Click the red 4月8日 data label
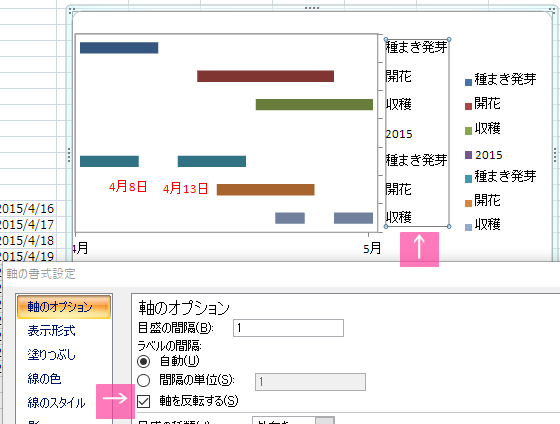 pos(128,186)
